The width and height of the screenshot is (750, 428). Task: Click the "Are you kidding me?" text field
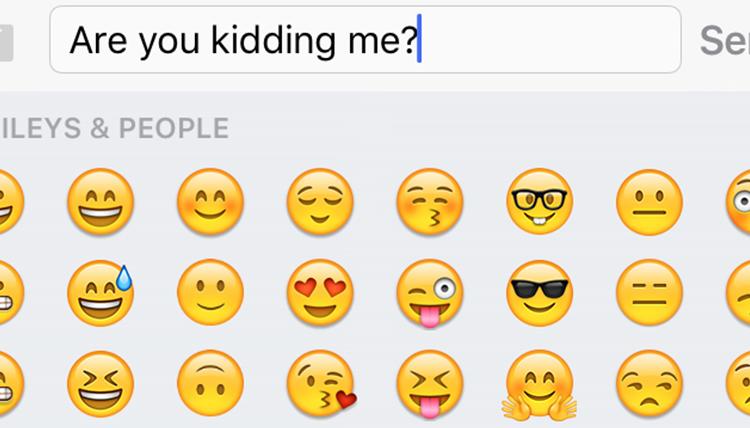[365, 40]
